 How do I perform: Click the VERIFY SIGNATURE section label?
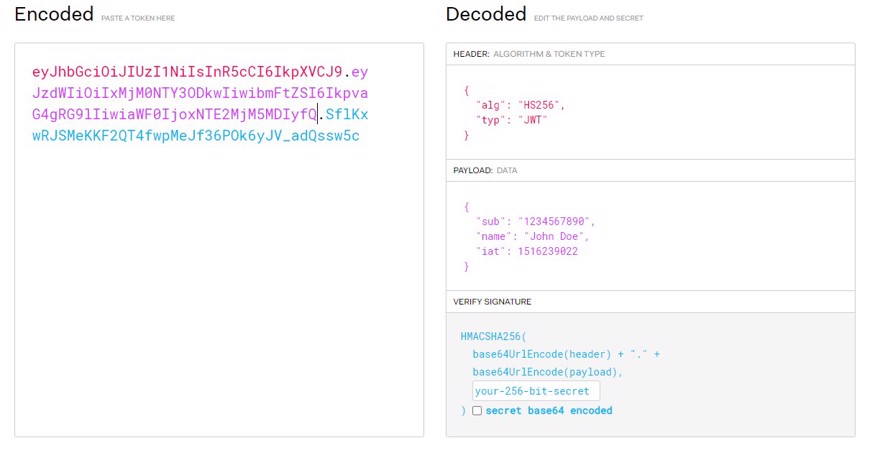click(492, 301)
